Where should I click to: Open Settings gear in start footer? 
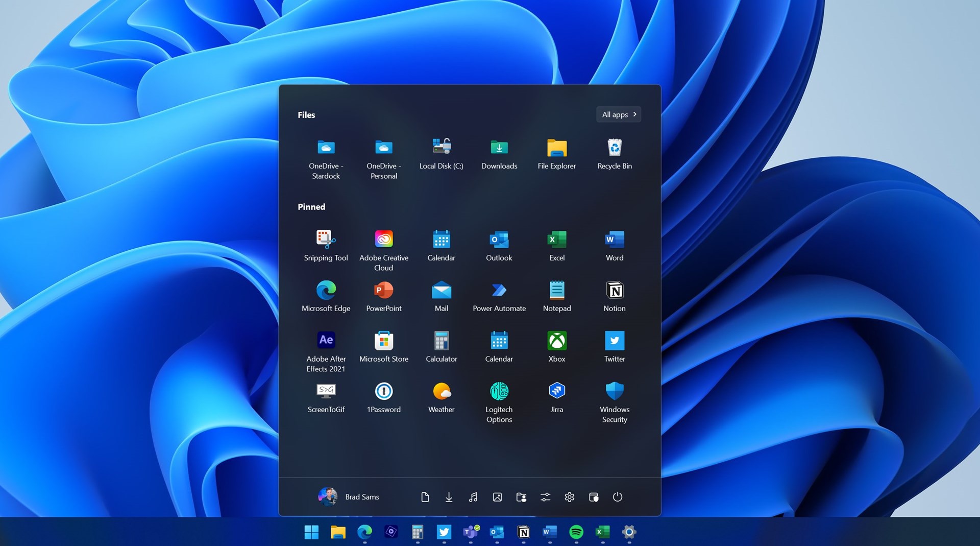570,497
